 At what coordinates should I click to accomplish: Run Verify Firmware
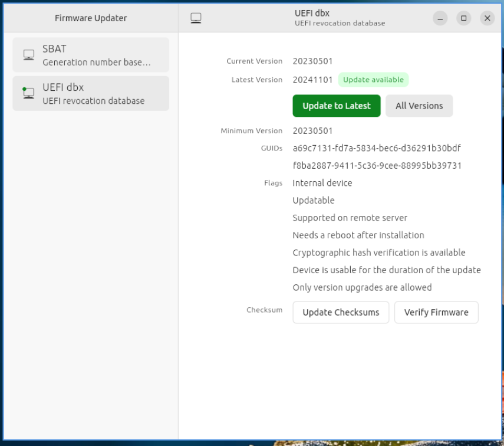pos(436,313)
